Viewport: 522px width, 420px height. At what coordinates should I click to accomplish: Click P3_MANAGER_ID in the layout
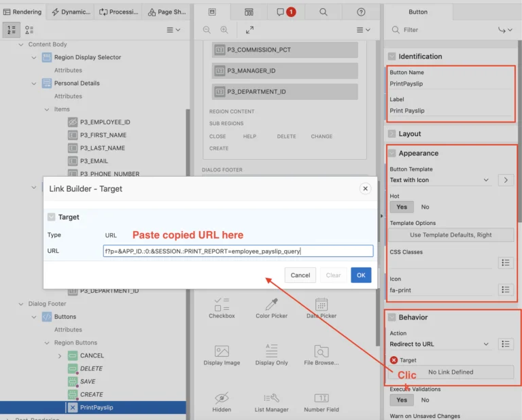pyautogui.click(x=285, y=71)
